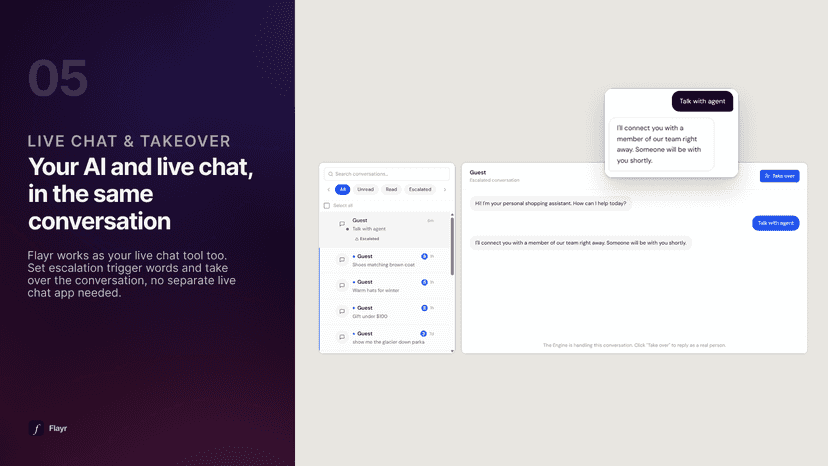Select the 'Read' filter chip
Image resolution: width=828 pixels, height=466 pixels.
point(391,189)
